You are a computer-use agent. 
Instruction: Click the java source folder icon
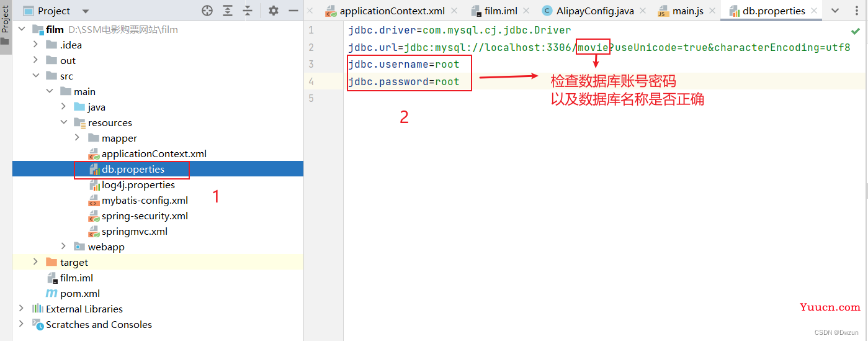click(79, 107)
